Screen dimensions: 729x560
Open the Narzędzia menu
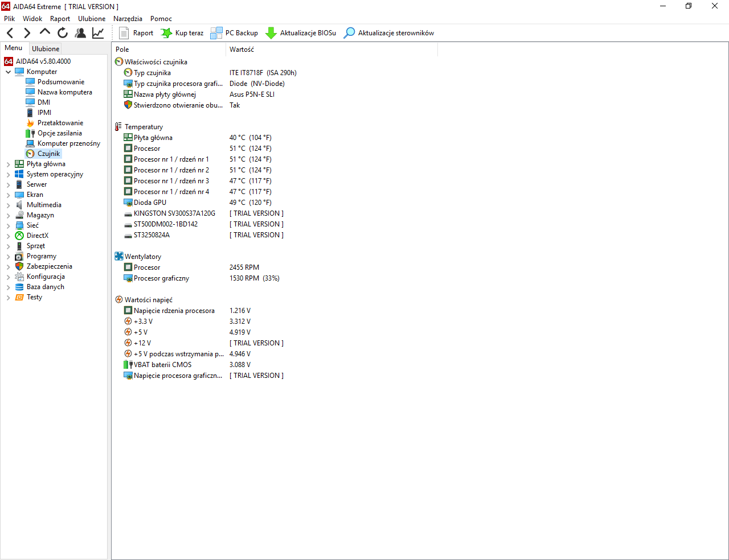pyautogui.click(x=128, y=19)
